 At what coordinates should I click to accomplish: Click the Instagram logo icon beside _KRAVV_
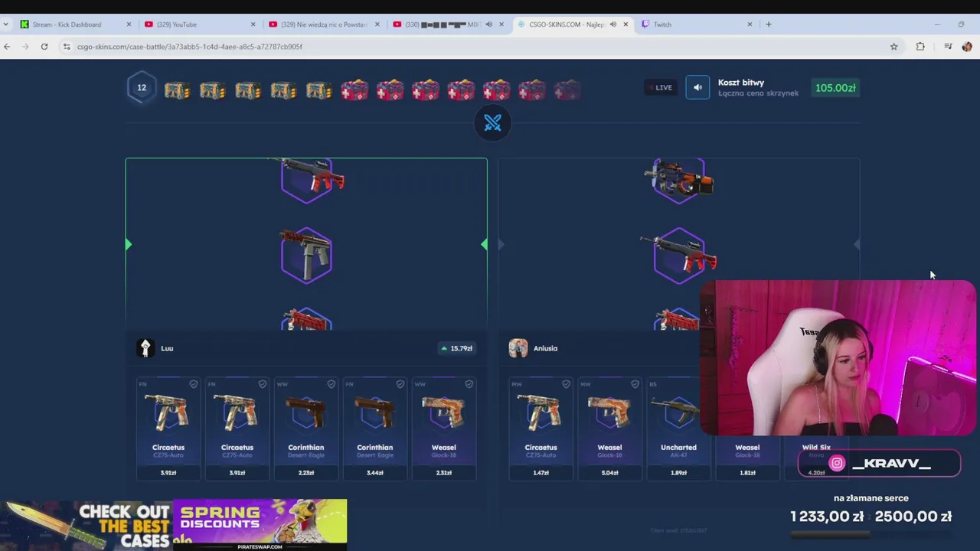837,463
